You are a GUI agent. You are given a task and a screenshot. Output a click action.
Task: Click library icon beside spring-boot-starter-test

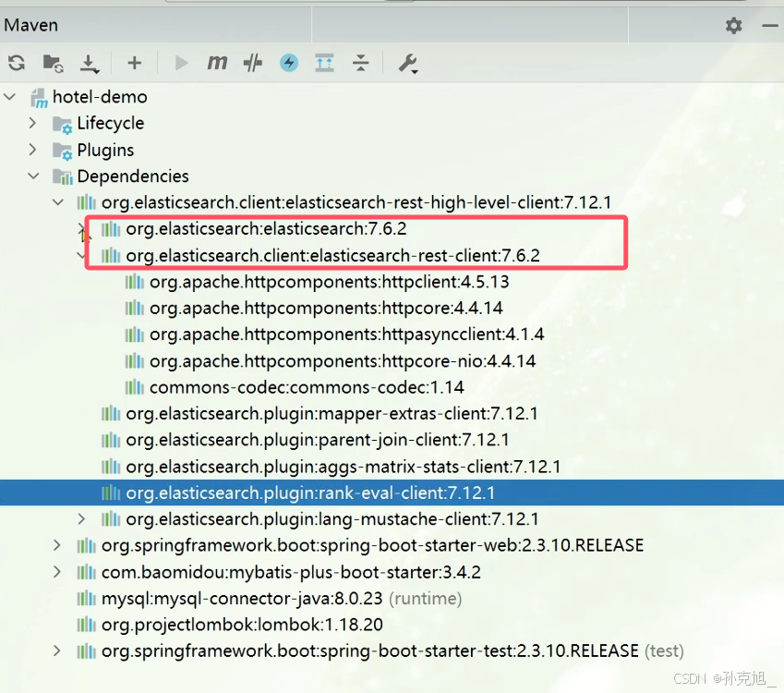[x=86, y=650]
